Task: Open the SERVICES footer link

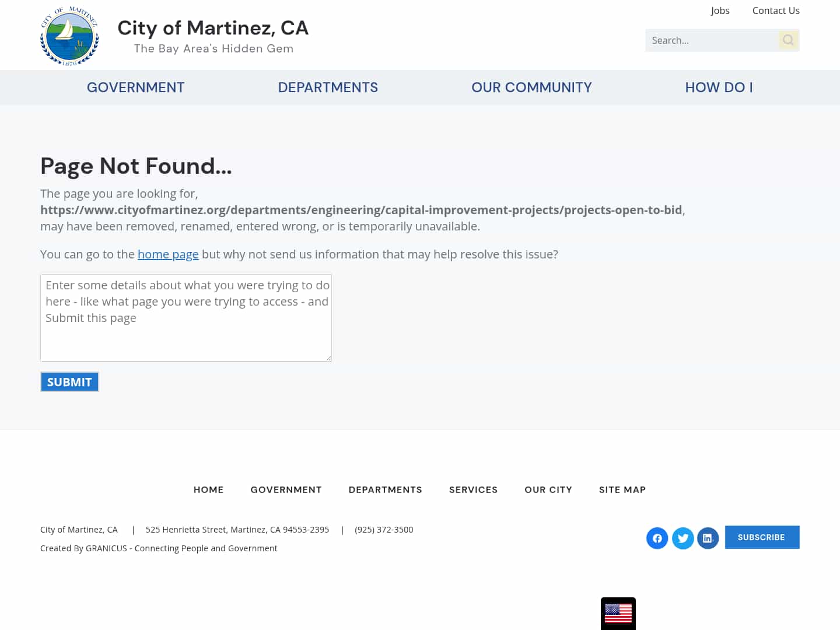Action: (473, 489)
